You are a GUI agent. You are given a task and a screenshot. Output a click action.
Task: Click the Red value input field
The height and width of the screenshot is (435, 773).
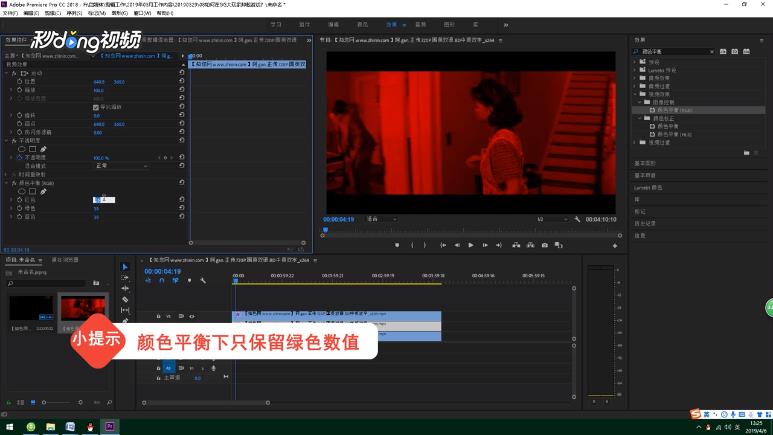click(x=104, y=200)
